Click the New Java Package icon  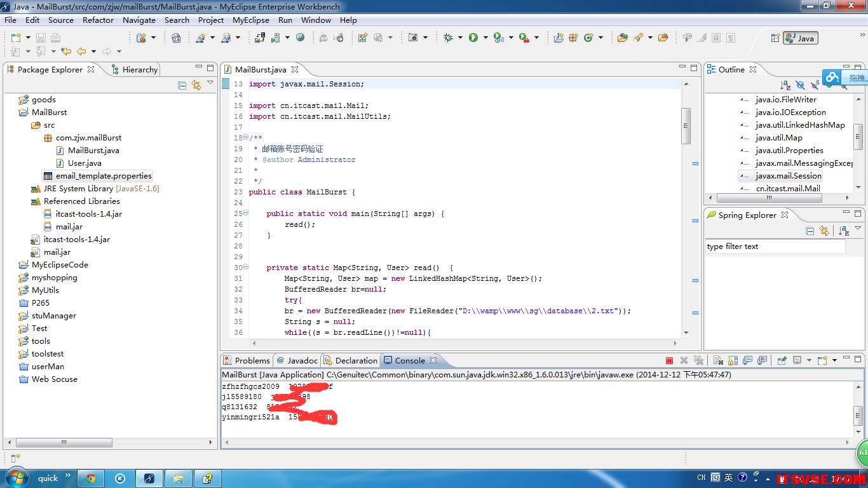[574, 38]
